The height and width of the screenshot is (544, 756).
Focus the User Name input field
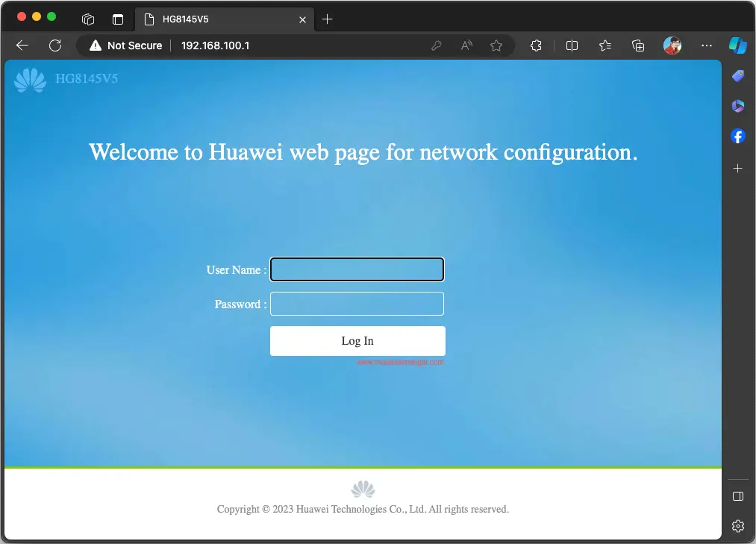(x=357, y=269)
